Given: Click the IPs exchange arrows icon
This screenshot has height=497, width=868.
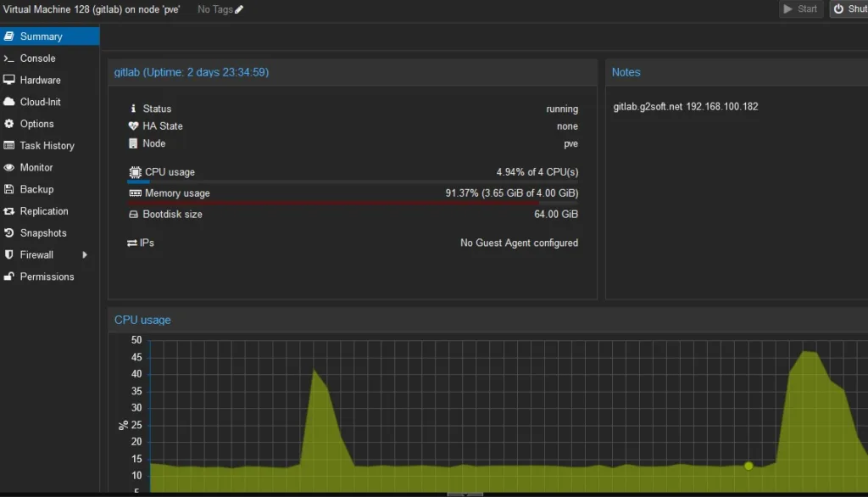Looking at the screenshot, I should (131, 243).
